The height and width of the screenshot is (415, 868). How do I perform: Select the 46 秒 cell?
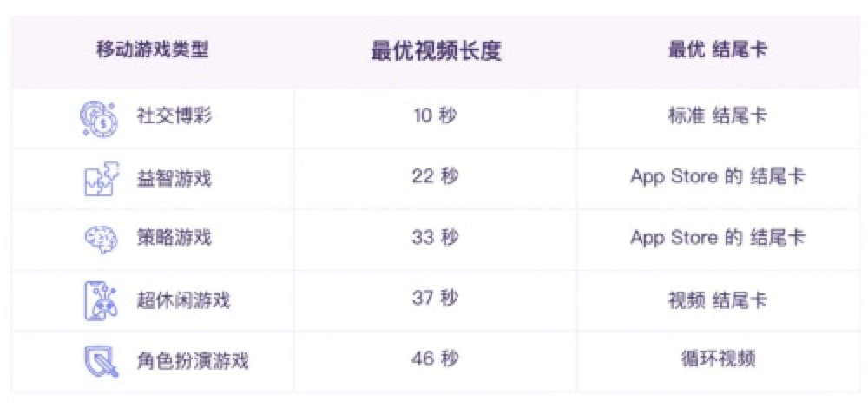point(435,359)
